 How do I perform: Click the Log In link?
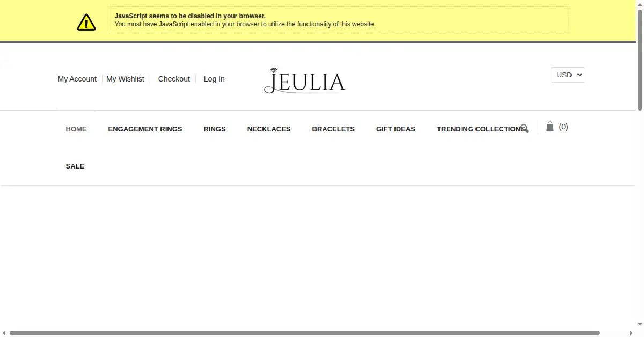214,79
